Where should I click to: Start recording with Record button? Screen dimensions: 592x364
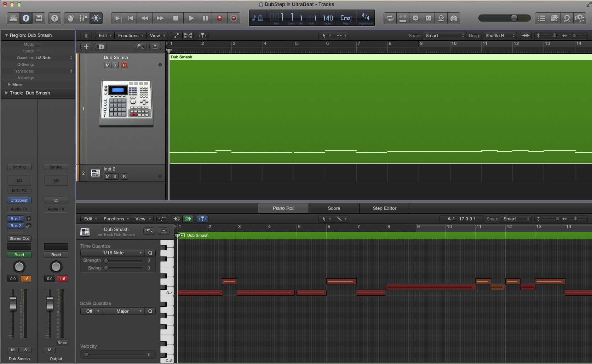tap(219, 18)
